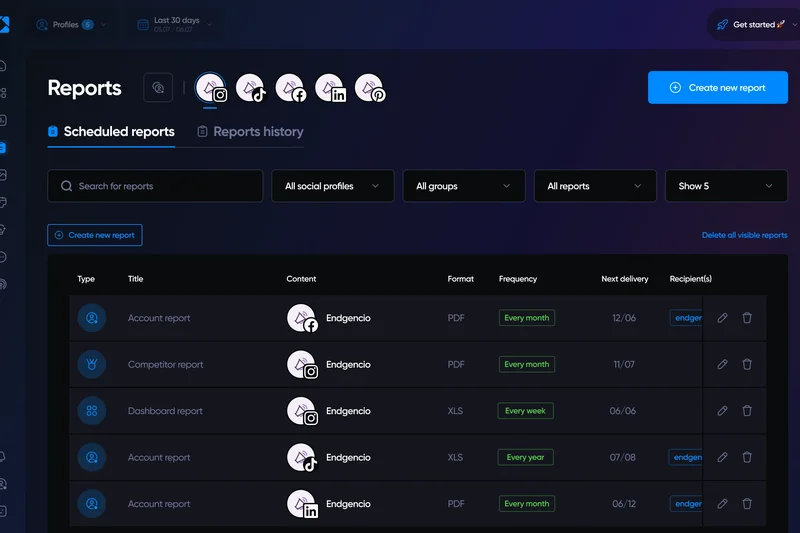The image size is (800, 533).
Task: Delete the Dashboard report using trash icon
Action: point(747,411)
